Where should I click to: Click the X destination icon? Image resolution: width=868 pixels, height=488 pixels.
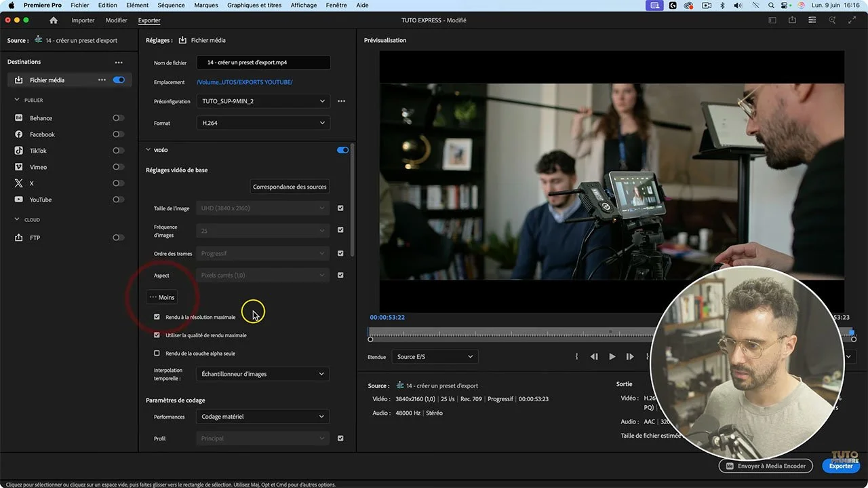[19, 183]
